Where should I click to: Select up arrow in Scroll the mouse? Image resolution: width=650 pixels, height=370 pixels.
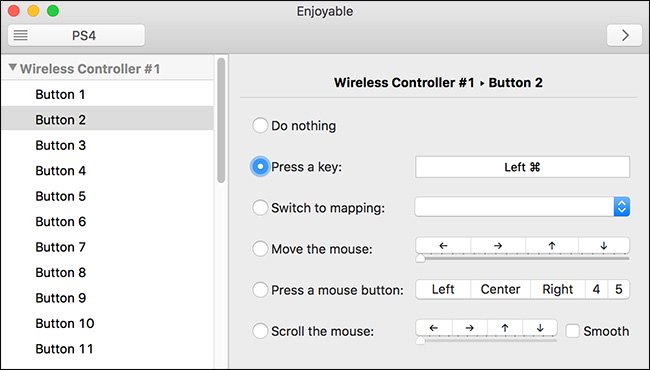tap(505, 328)
